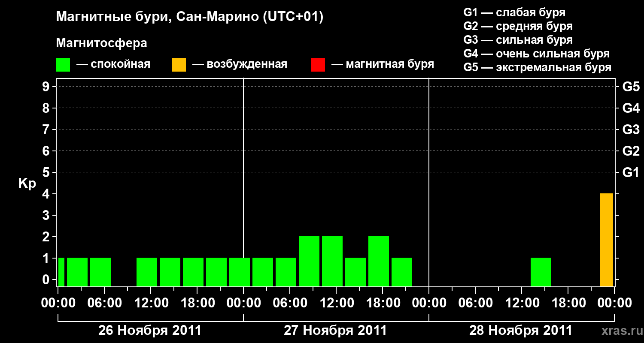Click 'G5 — экстремальная буря' legend line
The image size is (644, 343).
coord(538,67)
